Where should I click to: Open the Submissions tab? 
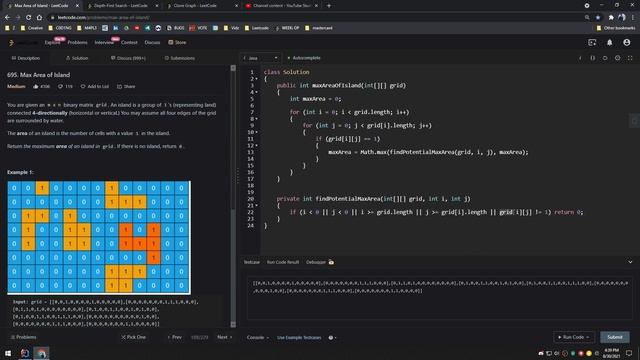point(180,58)
